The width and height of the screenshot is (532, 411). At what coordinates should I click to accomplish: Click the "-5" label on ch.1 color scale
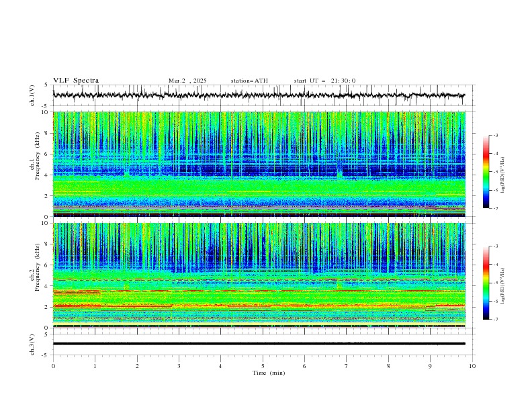click(x=495, y=172)
